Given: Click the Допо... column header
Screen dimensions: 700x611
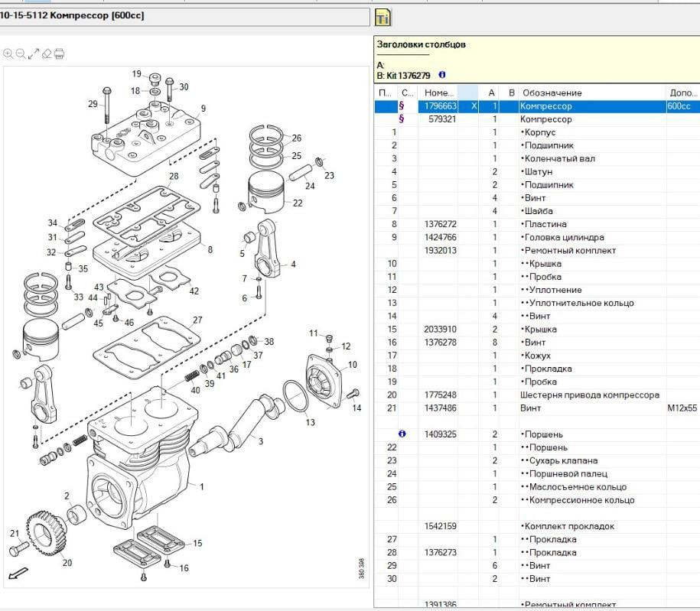Looking at the screenshot, I should 682,93.
